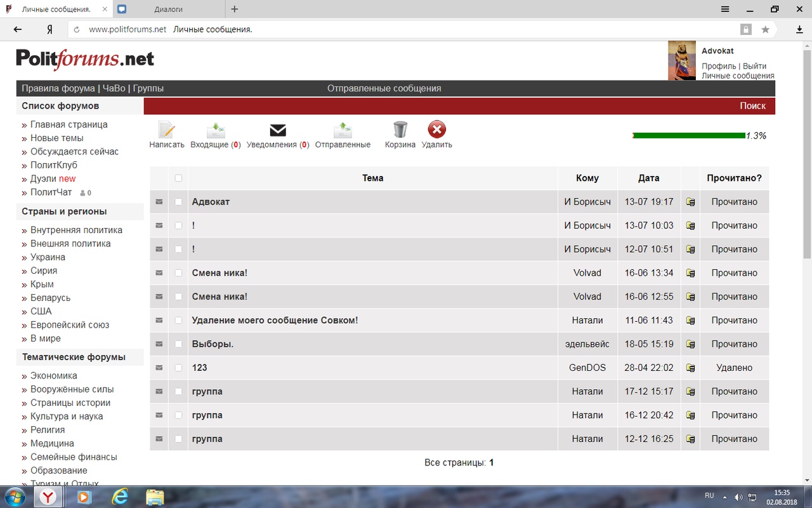812x508 pixels.
Task: Open Internet Explorer from the taskbar
Action: (120, 497)
